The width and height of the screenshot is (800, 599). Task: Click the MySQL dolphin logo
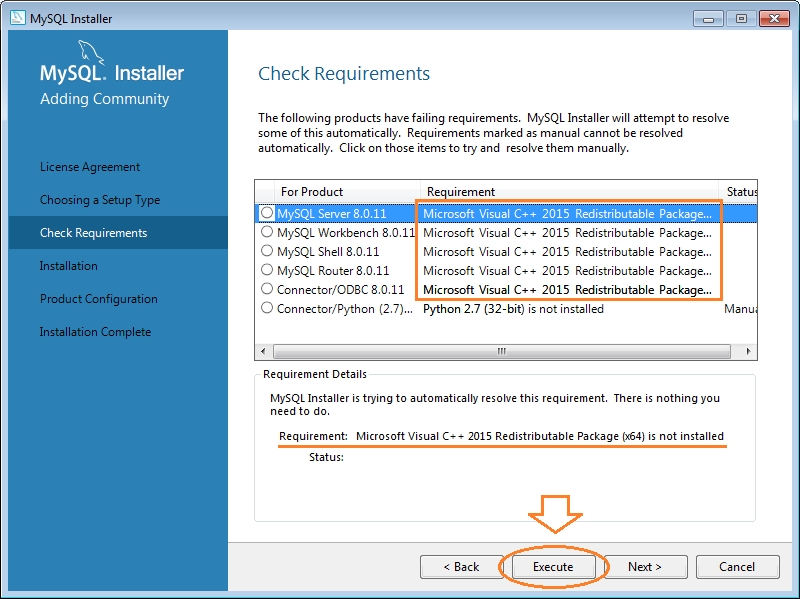tap(91, 54)
